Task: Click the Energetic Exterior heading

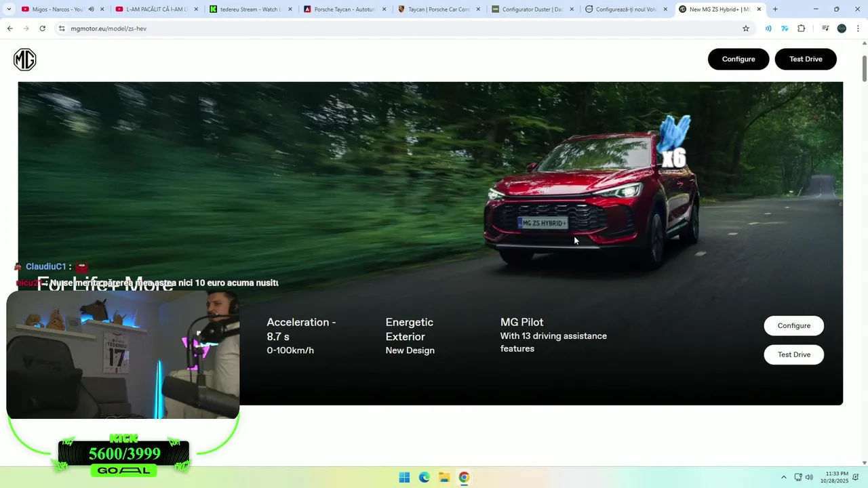Action: click(x=410, y=329)
